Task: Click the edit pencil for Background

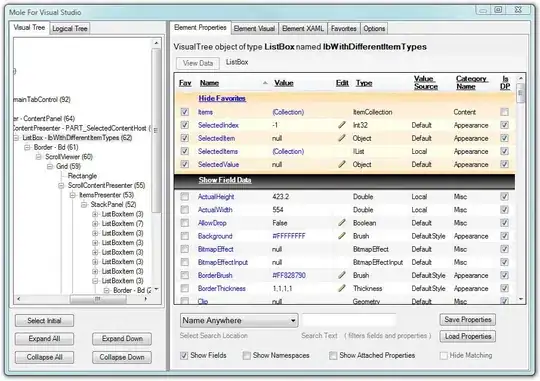Action: tap(342, 236)
